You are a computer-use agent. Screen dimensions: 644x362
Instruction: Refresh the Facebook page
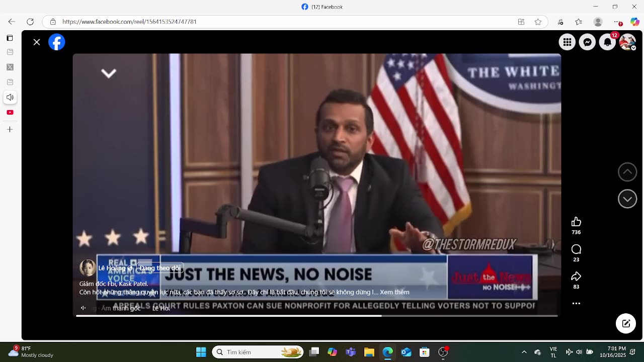click(30, 22)
